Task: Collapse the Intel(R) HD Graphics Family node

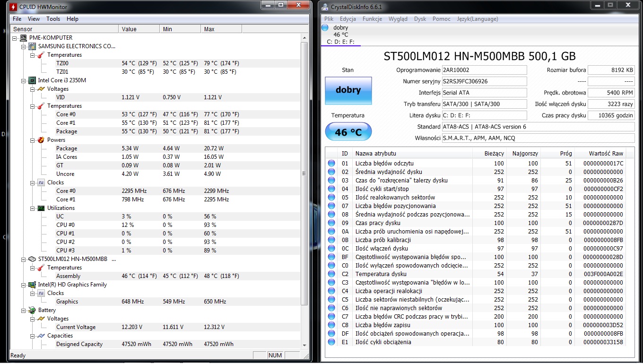Action: 23,285
